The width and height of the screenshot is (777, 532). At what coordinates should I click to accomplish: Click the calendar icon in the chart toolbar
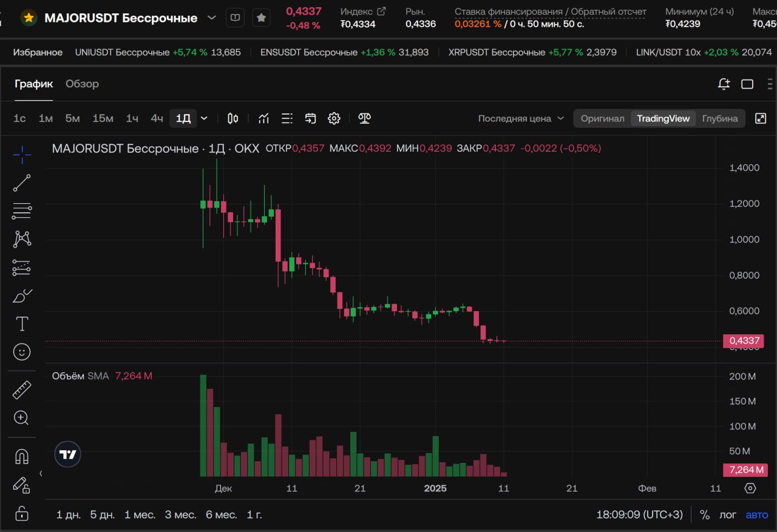coord(311,118)
